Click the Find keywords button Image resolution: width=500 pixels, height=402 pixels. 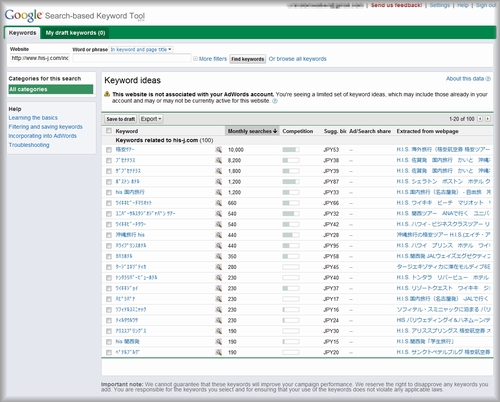click(247, 59)
